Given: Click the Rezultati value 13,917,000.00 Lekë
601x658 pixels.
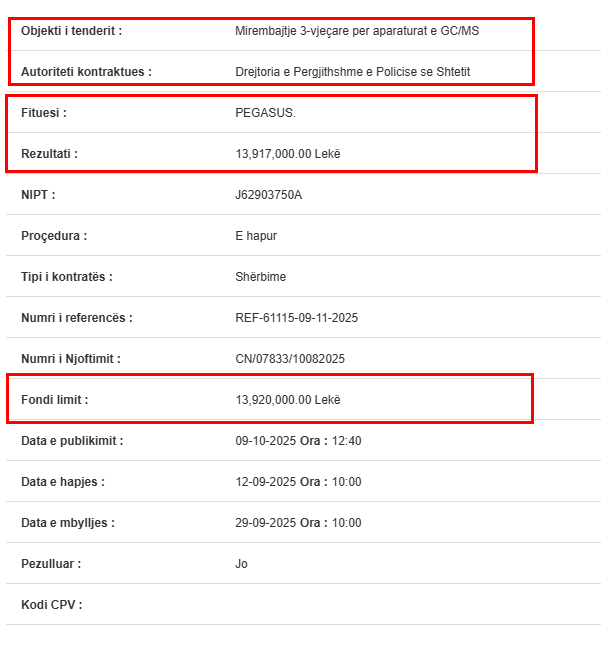Looking at the screenshot, I should (x=288, y=154).
